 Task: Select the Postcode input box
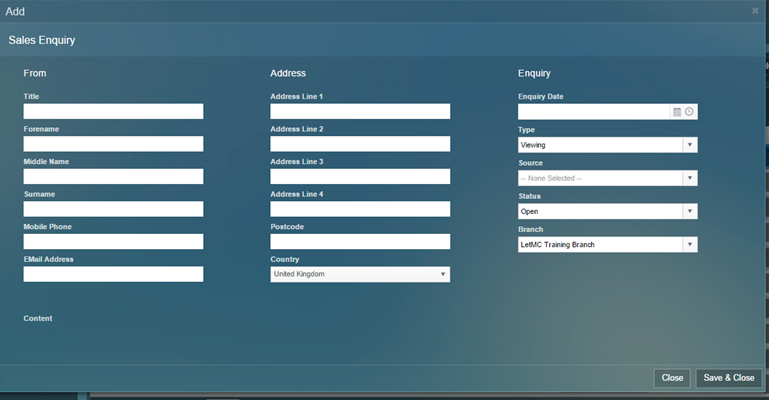point(360,242)
